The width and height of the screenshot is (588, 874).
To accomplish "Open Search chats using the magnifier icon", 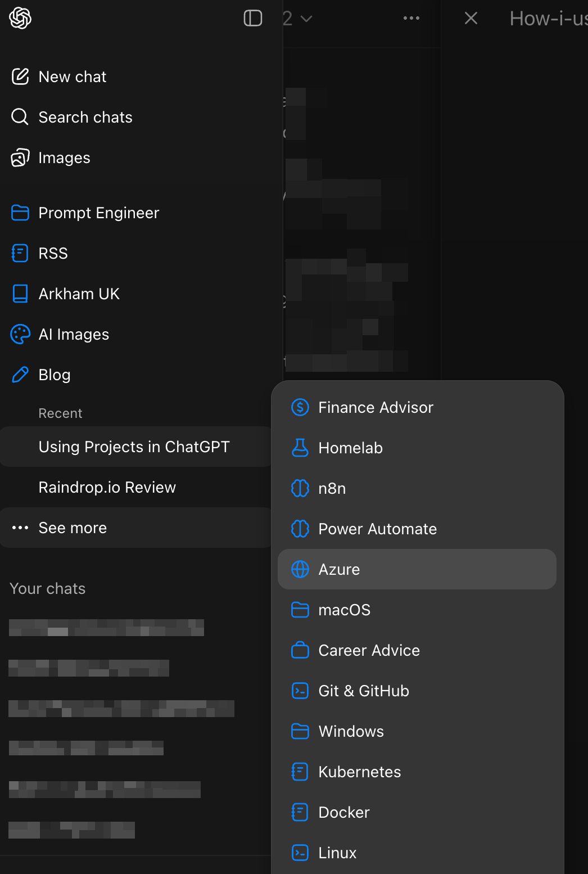I will (20, 117).
